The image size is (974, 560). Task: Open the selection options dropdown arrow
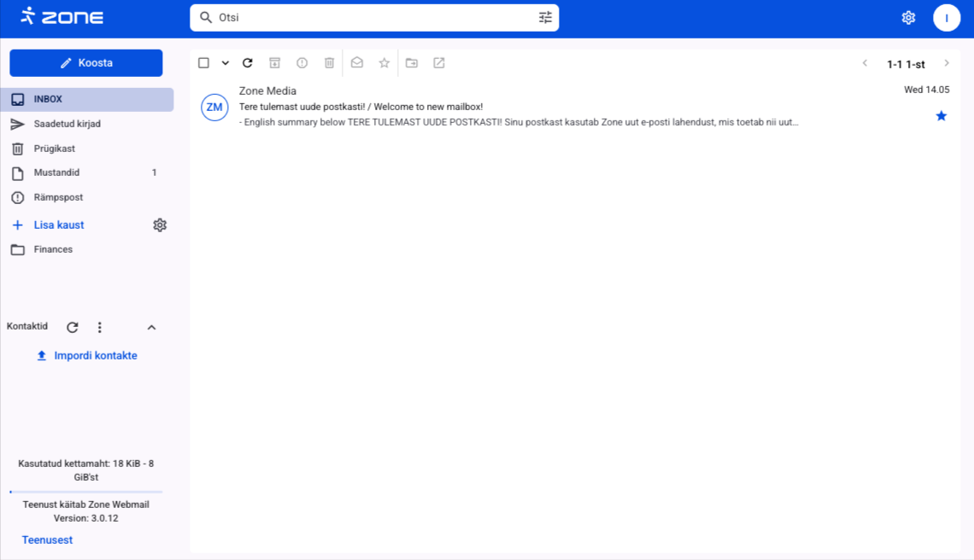click(226, 63)
